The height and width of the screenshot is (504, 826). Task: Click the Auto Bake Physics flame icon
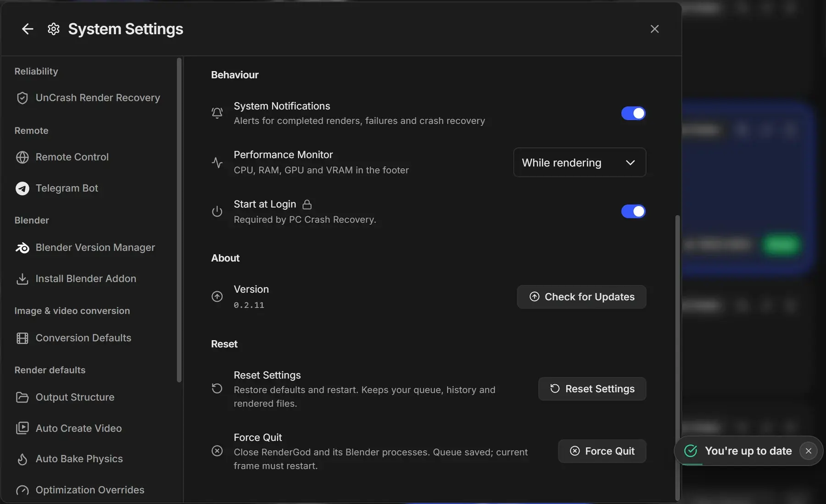tap(22, 459)
